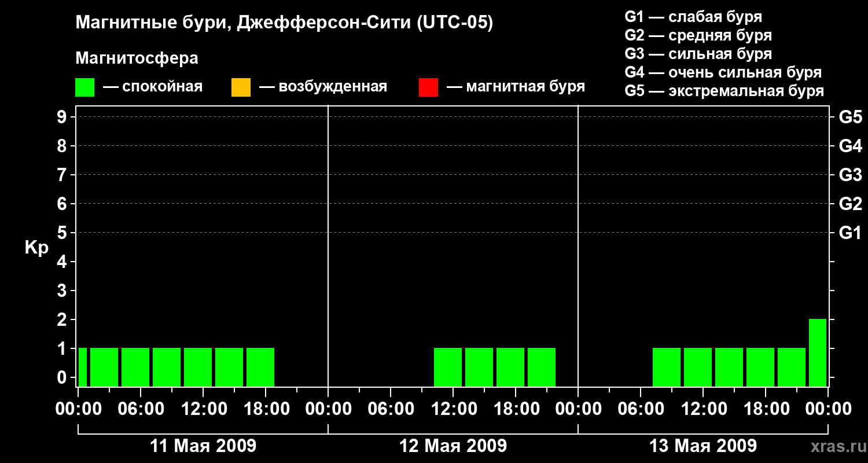
Task: Click the '12:00' tick label above 13 Мая
Action: [703, 409]
